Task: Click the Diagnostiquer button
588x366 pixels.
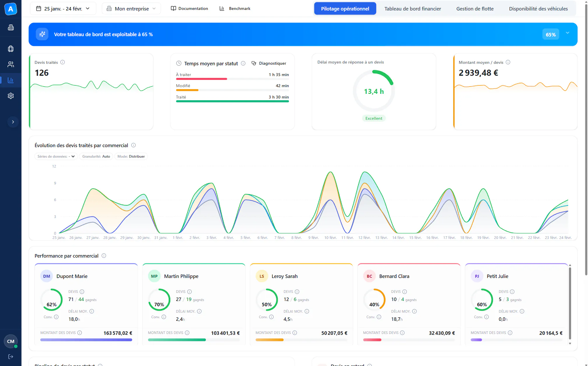Action: pyautogui.click(x=269, y=63)
